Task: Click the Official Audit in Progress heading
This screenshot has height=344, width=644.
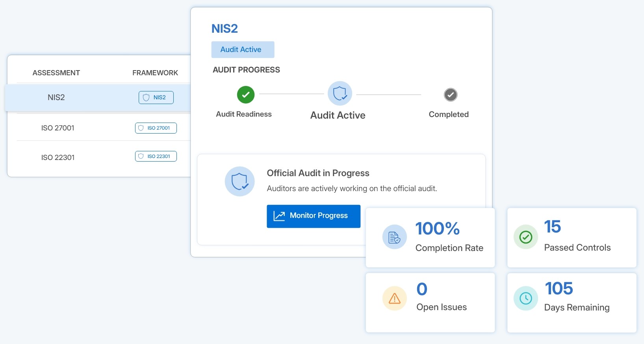Action: (x=318, y=173)
